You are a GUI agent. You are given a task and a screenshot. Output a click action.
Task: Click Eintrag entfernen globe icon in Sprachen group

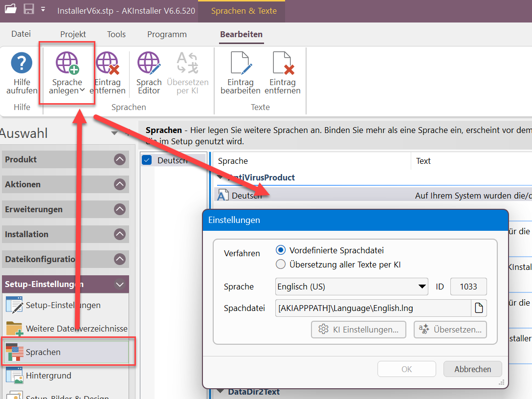tap(108, 63)
